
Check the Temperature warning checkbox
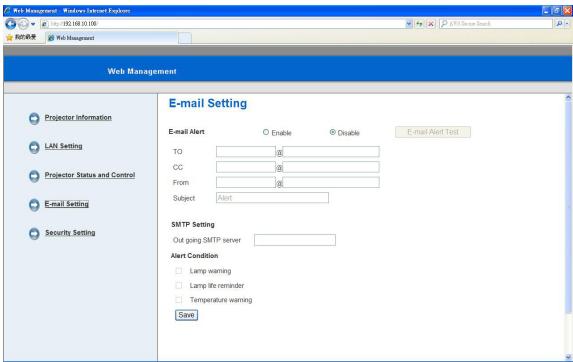click(178, 300)
